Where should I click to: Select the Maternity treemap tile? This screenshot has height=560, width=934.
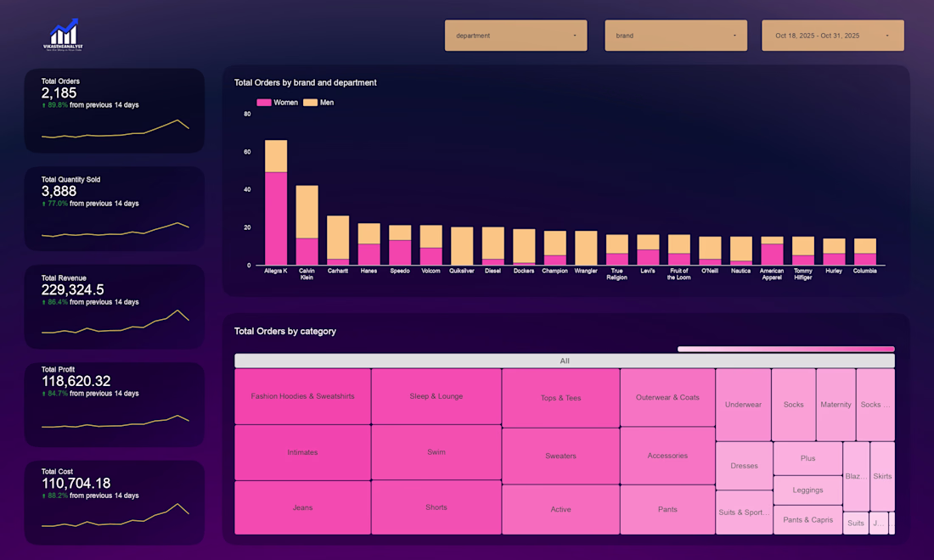point(836,405)
